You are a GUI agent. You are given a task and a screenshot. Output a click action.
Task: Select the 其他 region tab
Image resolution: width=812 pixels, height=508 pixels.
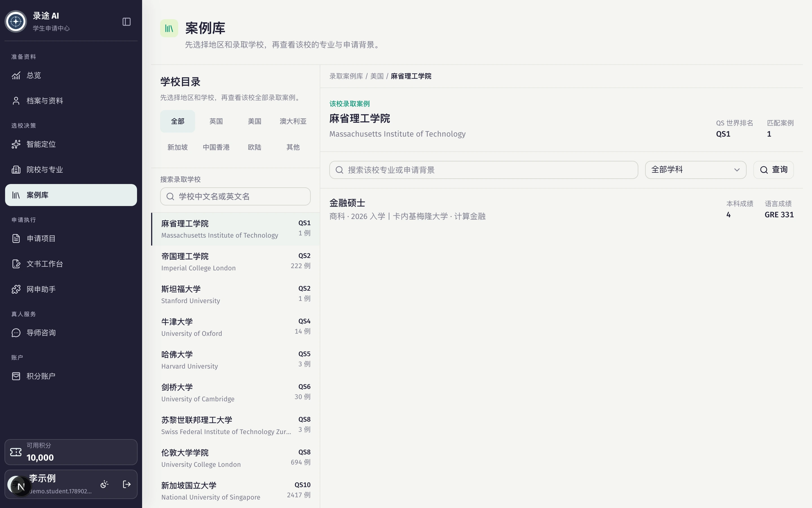pyautogui.click(x=293, y=147)
